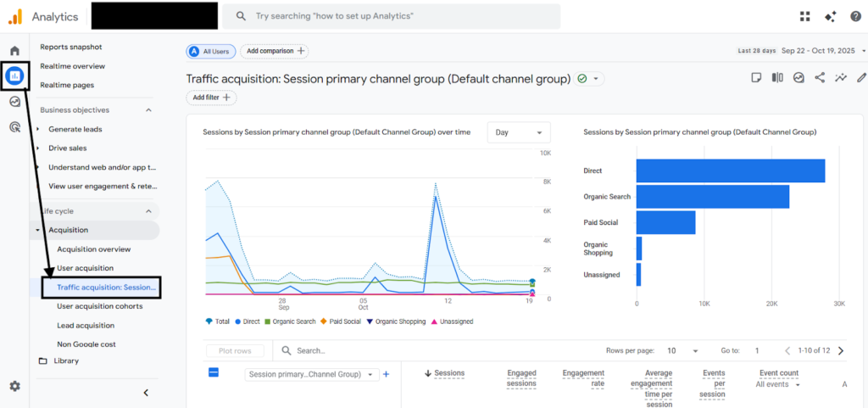The width and height of the screenshot is (868, 408).
Task: Click the Customize report pencil icon
Action: [x=861, y=77]
